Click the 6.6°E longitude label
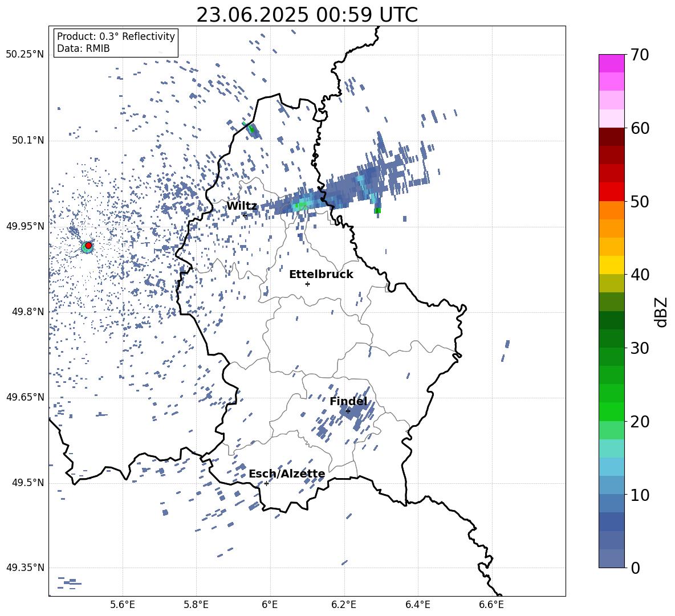 491,605
